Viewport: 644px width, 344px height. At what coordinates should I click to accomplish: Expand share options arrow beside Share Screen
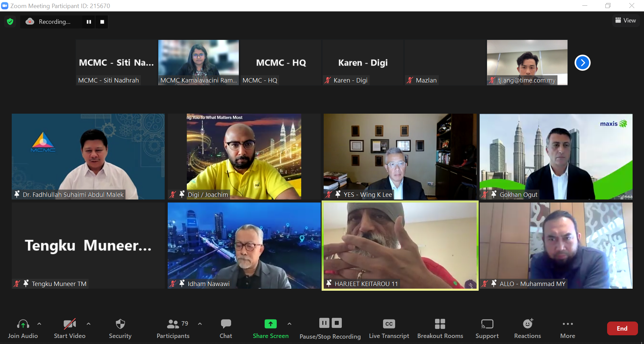tap(289, 324)
